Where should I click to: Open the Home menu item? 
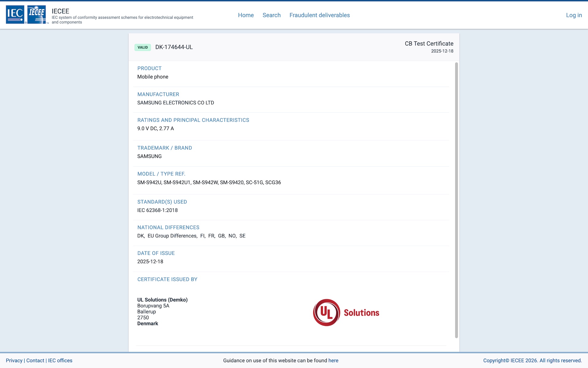pyautogui.click(x=246, y=15)
